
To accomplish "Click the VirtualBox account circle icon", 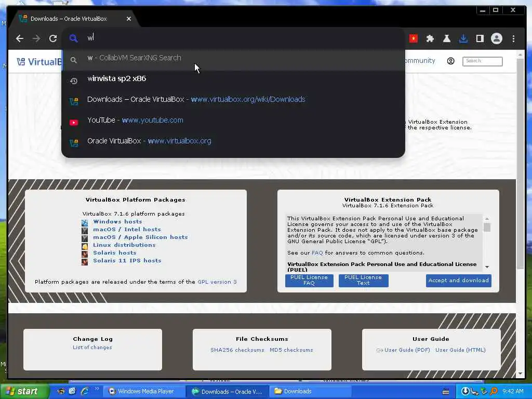I will click(x=450, y=61).
